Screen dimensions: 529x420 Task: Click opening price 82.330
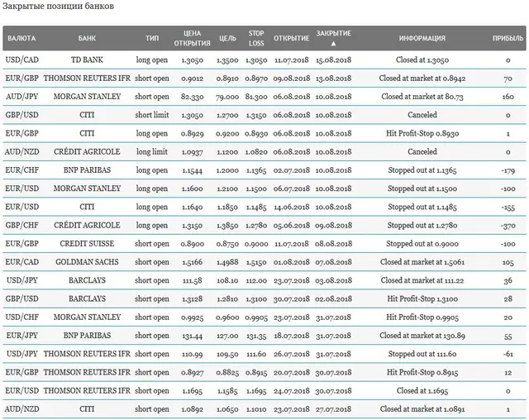(x=192, y=97)
